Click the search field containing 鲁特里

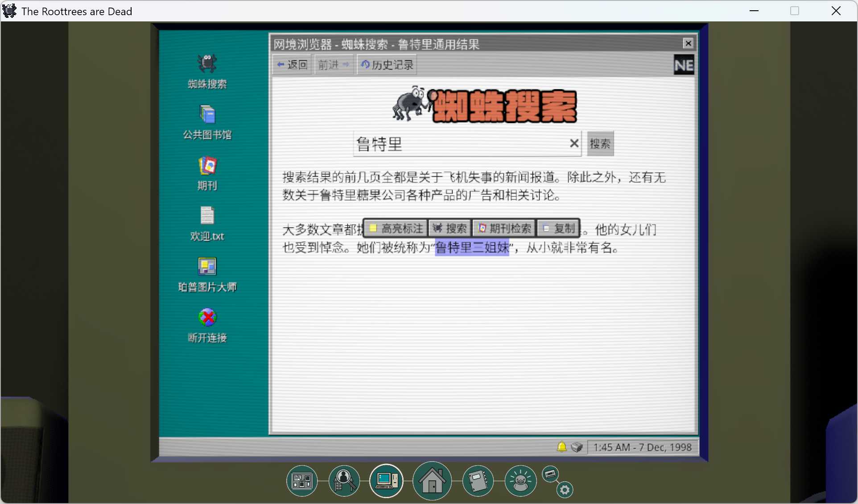(459, 144)
